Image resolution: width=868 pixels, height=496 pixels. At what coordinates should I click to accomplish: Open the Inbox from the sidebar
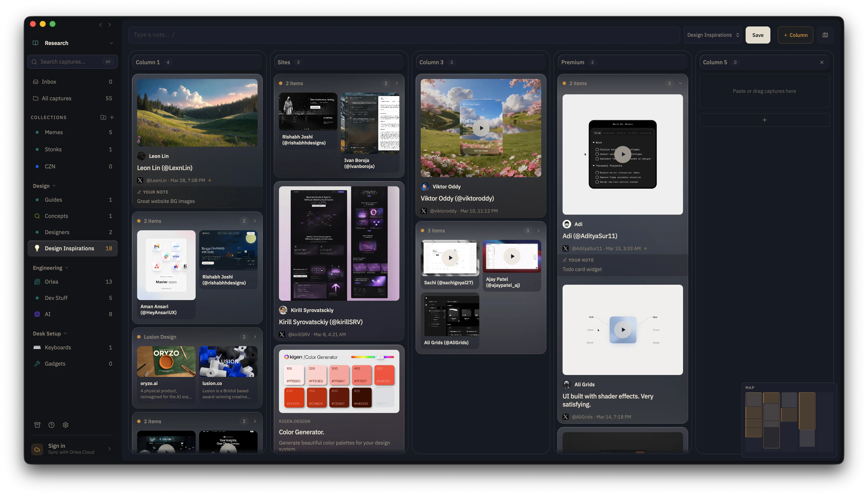point(49,81)
